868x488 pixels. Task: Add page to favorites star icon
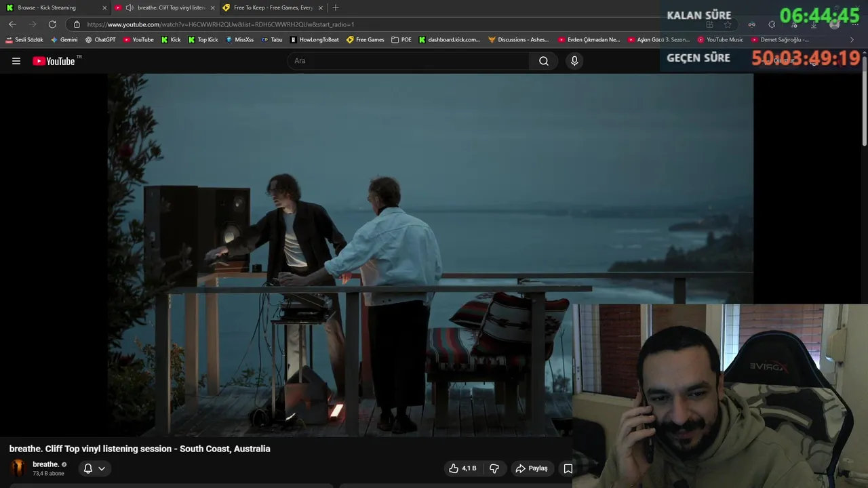pos(728,24)
